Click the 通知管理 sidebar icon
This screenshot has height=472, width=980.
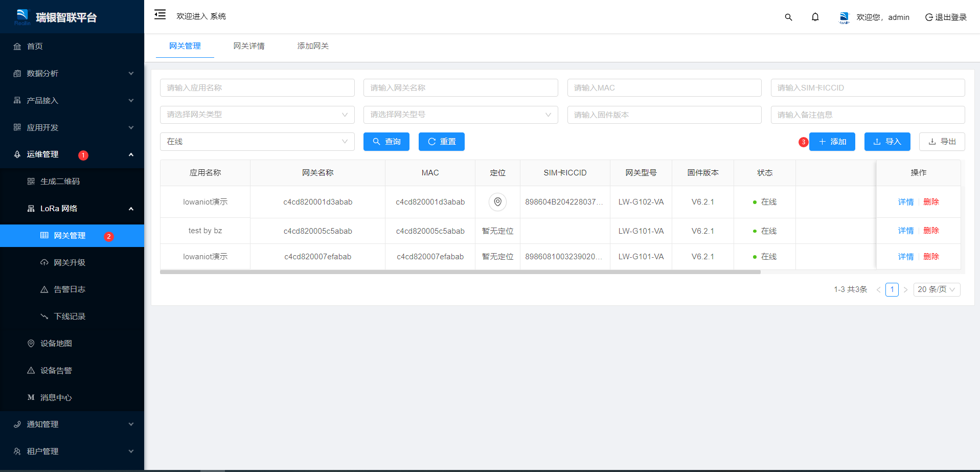pos(17,424)
